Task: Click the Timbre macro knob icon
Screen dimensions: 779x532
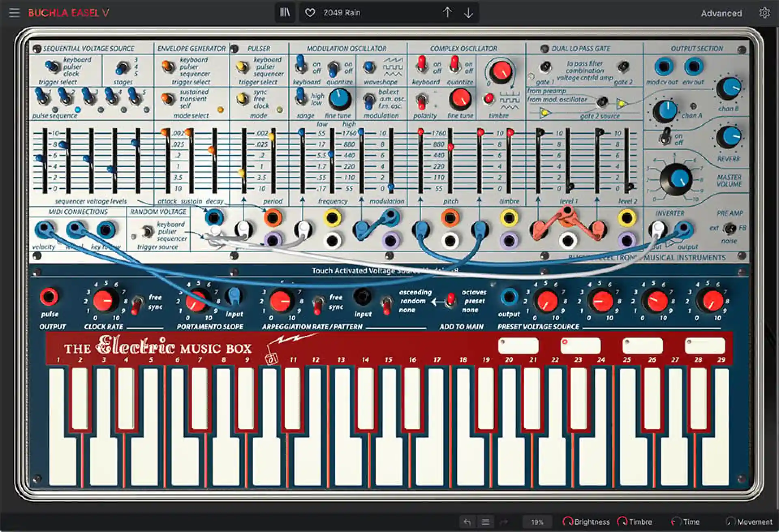Action: tap(622, 522)
